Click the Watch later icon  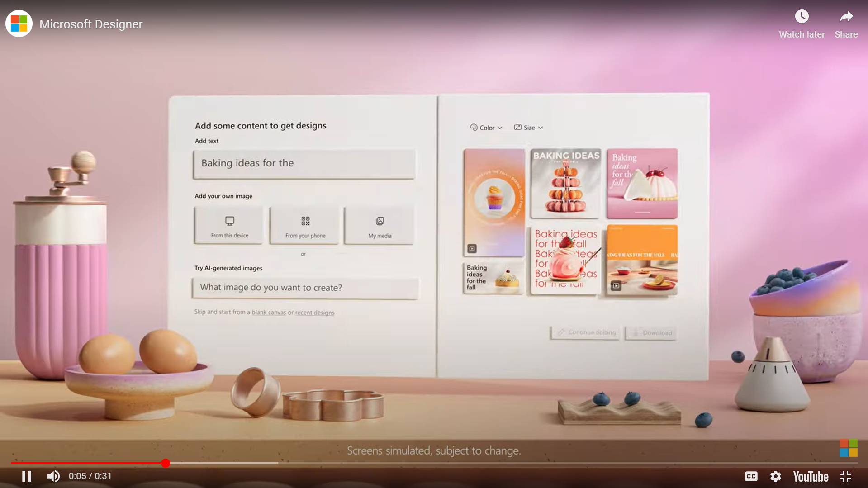[802, 17]
